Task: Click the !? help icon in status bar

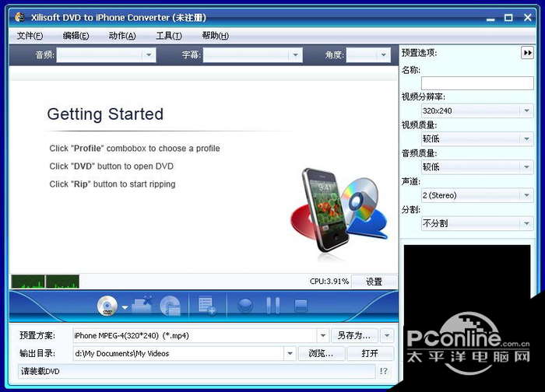Action: (383, 371)
